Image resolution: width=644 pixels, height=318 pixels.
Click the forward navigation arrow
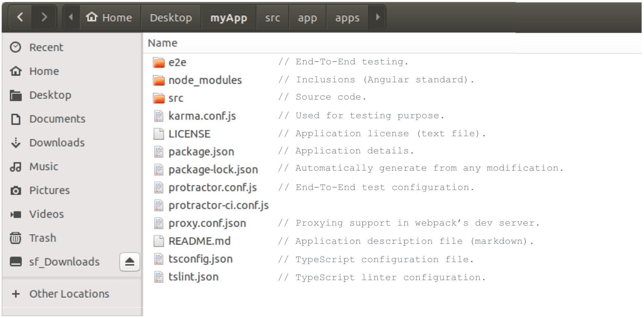click(x=44, y=17)
